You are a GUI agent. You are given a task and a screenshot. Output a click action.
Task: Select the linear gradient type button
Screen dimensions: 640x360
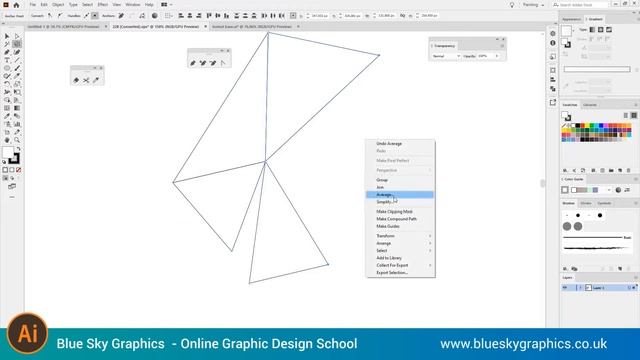[592, 30]
